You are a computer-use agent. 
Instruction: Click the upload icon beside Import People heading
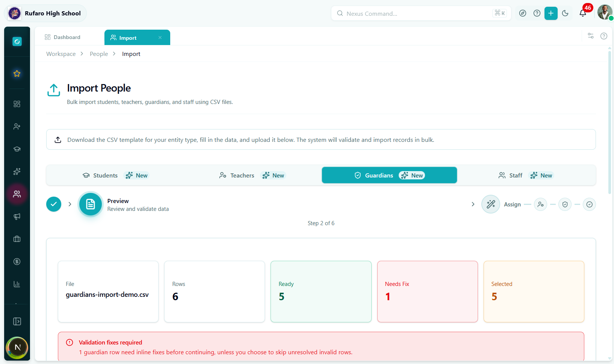point(54,90)
